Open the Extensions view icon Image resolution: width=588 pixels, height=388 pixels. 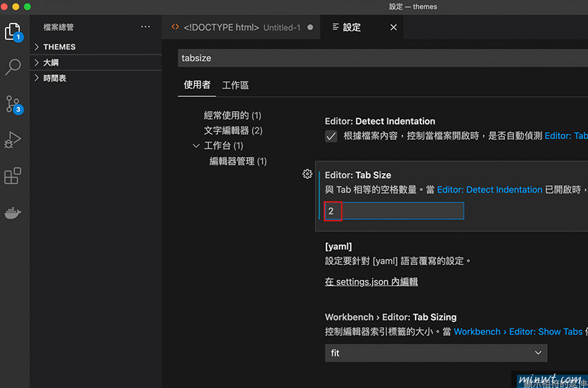click(x=12, y=176)
